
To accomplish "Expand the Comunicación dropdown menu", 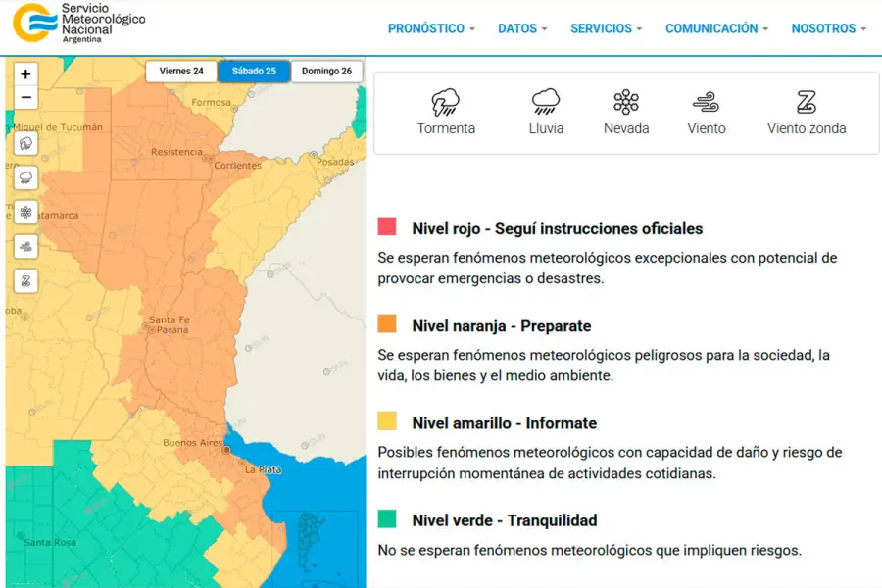I will 716,28.
